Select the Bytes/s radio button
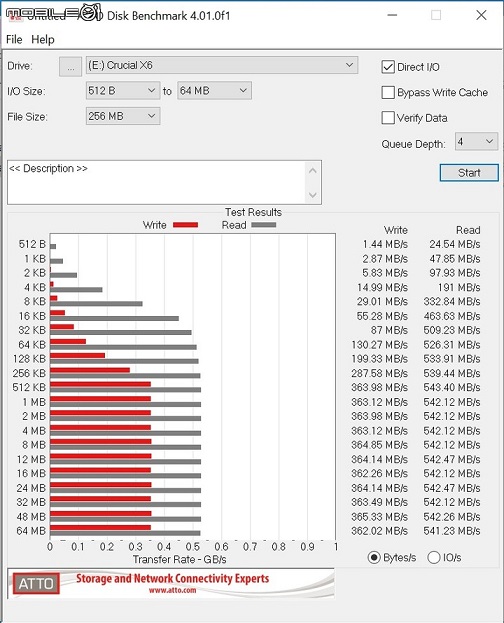This screenshot has width=504, height=623. (374, 557)
